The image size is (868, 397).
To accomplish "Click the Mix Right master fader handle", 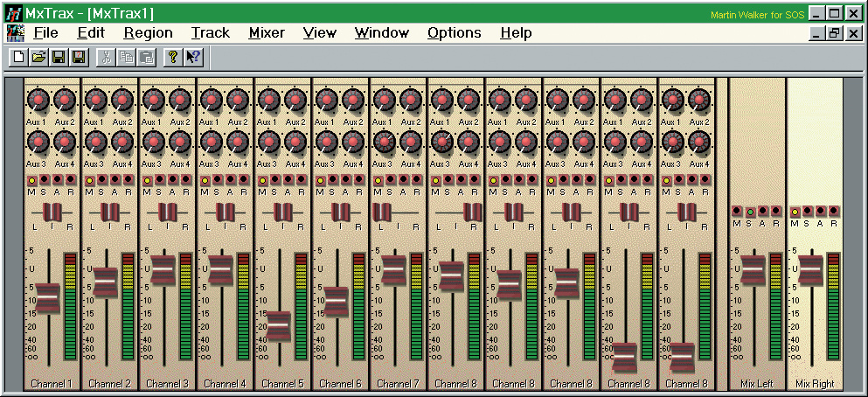I will 809,269.
